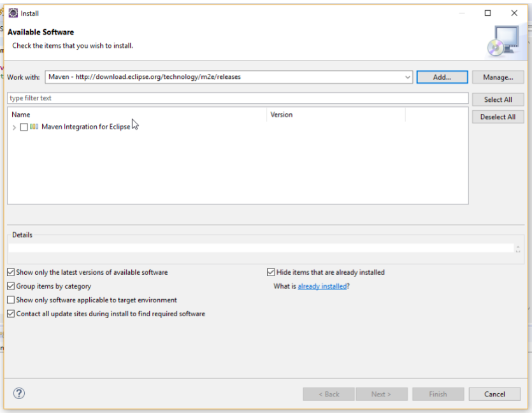Click the Deselect All button
The width and height of the screenshot is (532, 413).
[x=498, y=117]
